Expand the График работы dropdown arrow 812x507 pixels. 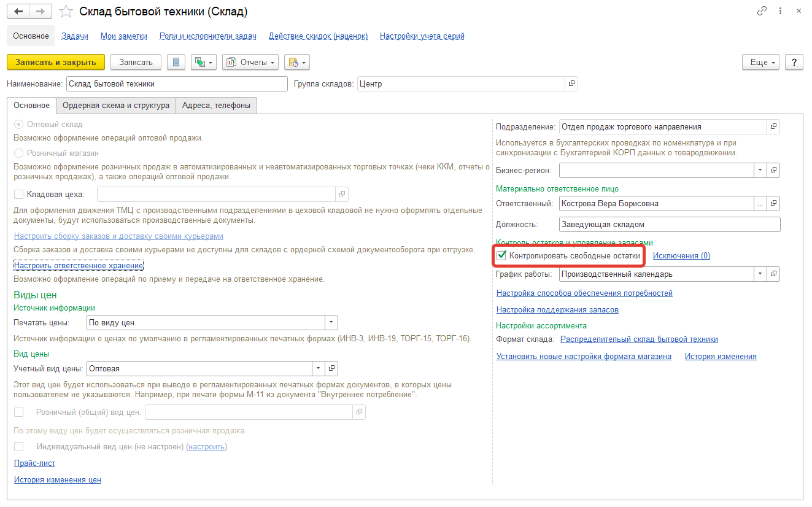click(x=760, y=274)
